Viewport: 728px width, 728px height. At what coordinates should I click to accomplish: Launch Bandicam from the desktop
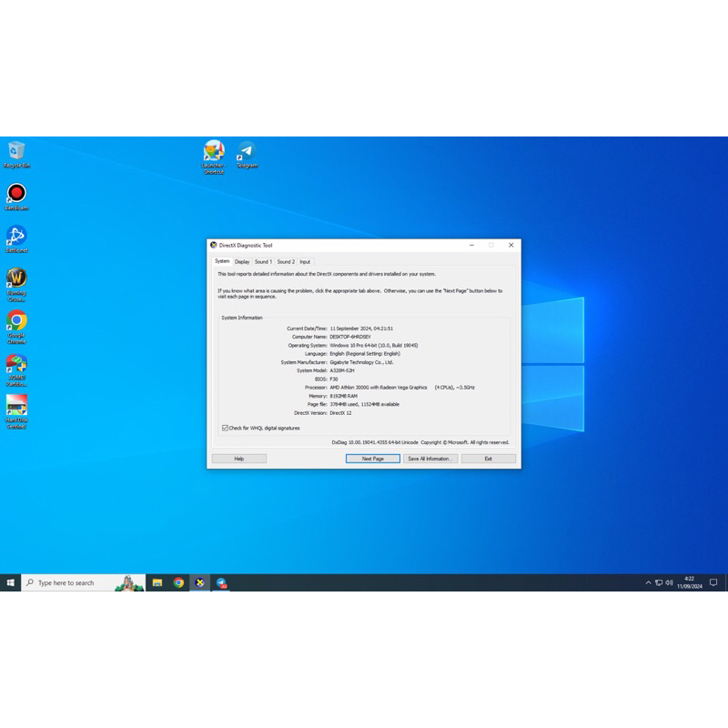pyautogui.click(x=16, y=193)
